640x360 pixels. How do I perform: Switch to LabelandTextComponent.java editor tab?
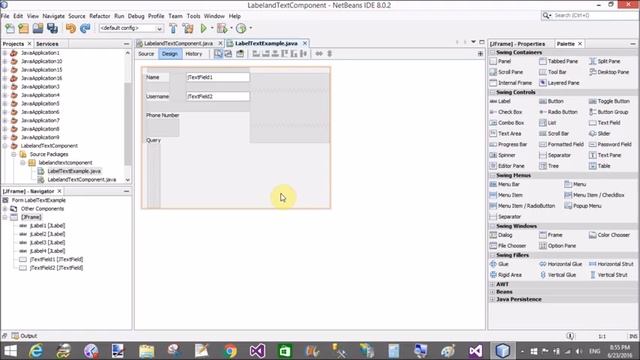178,43
